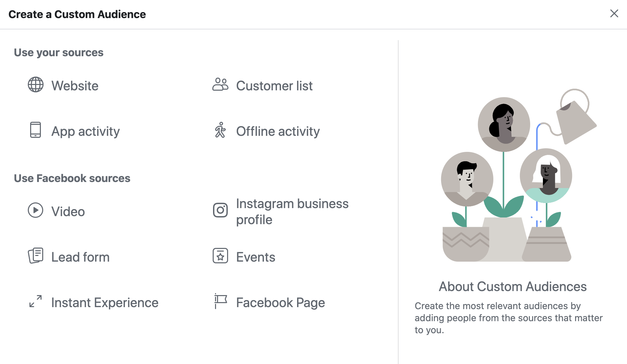Viewport: 627px width, 364px height.
Task: Click the Offline activity walking person icon
Action: click(x=220, y=130)
